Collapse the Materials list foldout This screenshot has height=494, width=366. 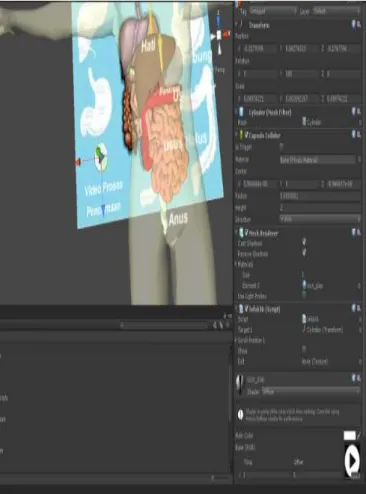coord(236,264)
